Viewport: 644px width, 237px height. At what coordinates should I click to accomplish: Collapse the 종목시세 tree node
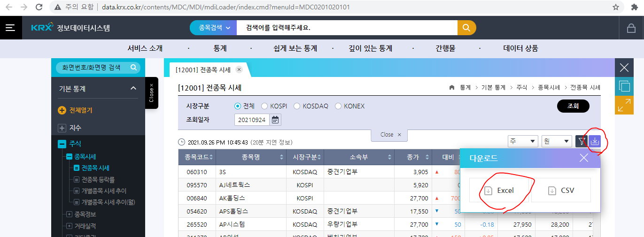[69, 157]
